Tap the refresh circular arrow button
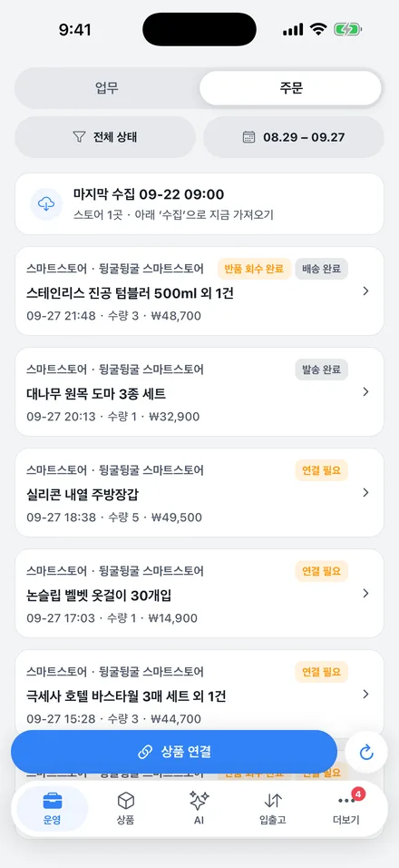 click(x=366, y=752)
